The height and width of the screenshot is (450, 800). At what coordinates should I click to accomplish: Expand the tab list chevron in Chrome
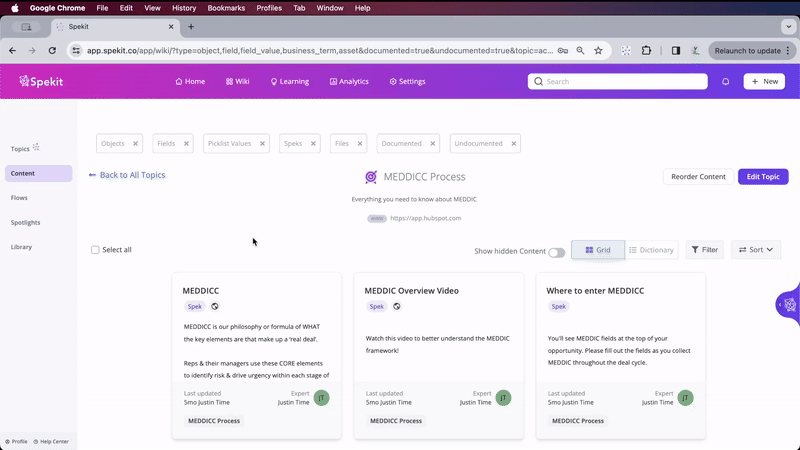[x=788, y=27]
